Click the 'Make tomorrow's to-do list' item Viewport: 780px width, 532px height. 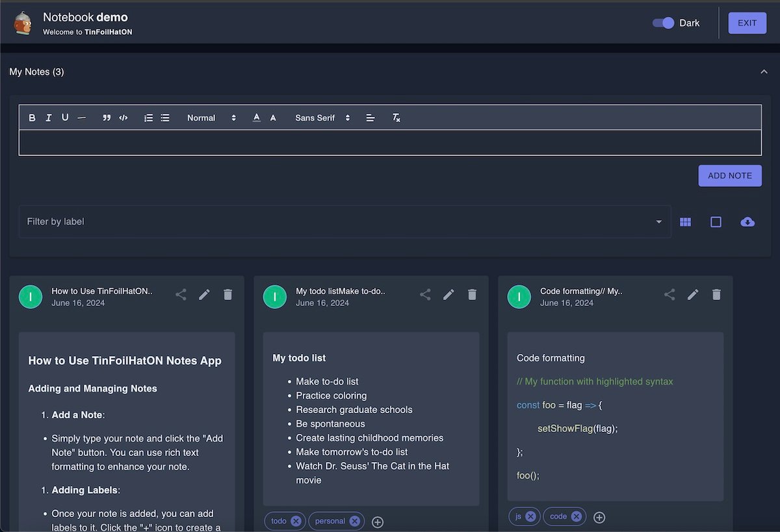352,452
